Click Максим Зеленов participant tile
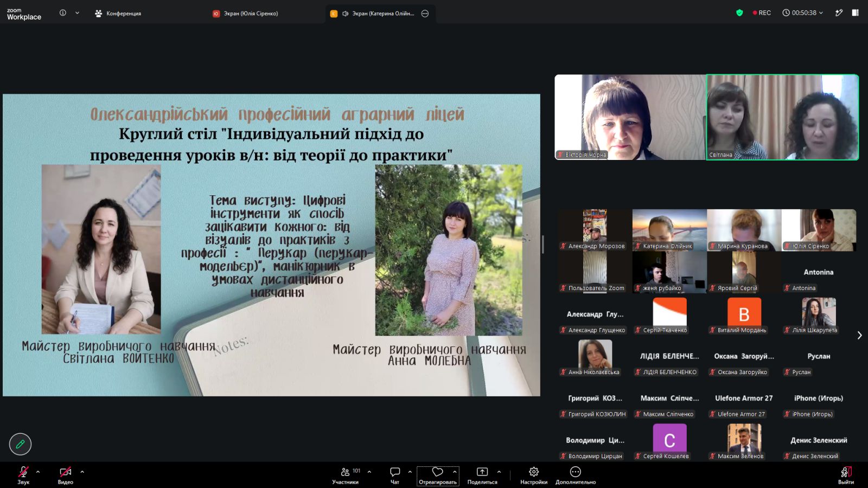Image resolution: width=868 pixels, height=488 pixels. 744,440
